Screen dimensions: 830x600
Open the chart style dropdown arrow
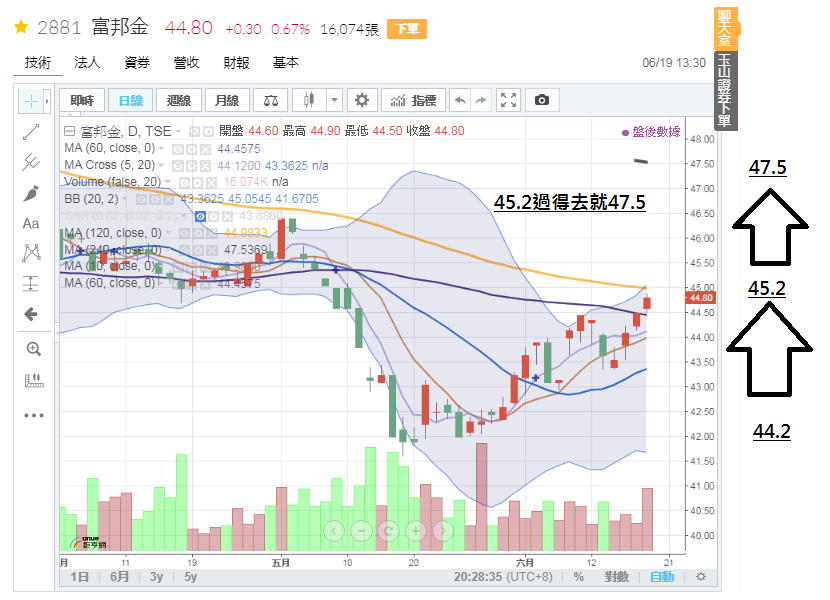point(335,100)
